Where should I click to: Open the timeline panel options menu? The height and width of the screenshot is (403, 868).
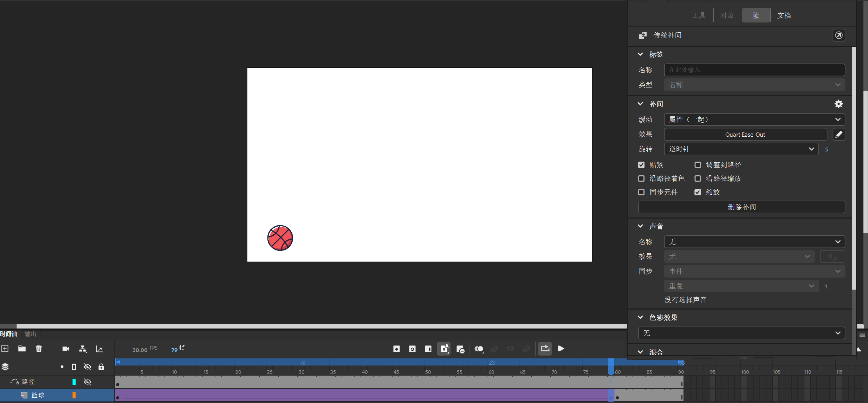point(862,334)
